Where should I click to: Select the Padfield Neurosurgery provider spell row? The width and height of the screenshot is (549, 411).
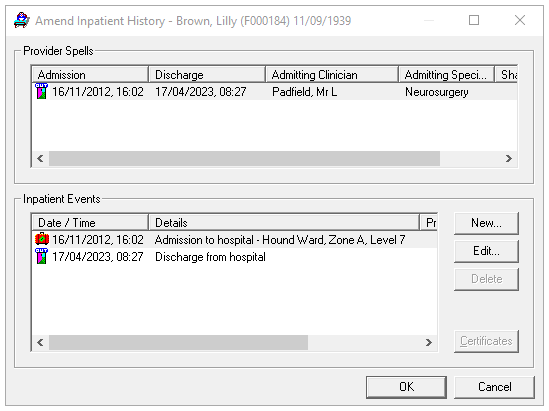click(274, 92)
